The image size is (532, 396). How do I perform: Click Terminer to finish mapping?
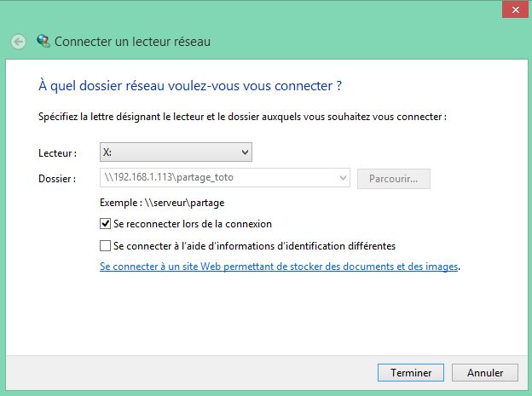[x=411, y=373]
